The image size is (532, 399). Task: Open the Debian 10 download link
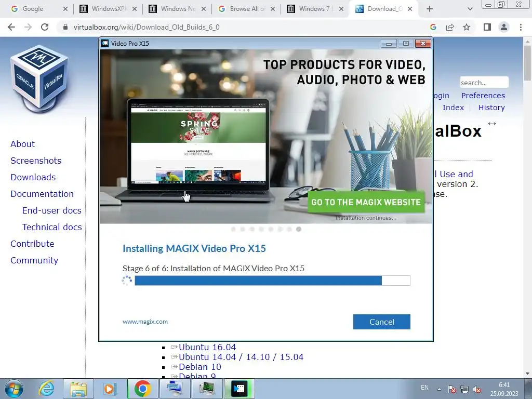coord(200,367)
